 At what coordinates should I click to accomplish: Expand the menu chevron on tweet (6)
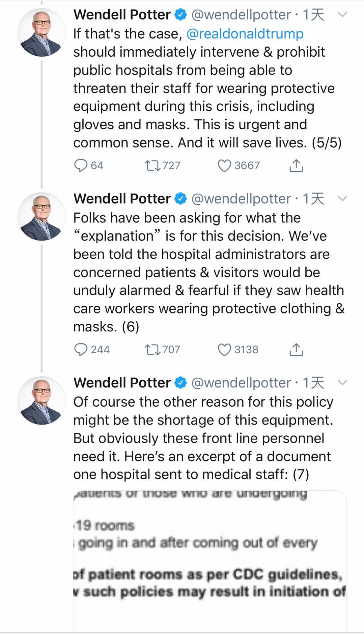(x=342, y=199)
